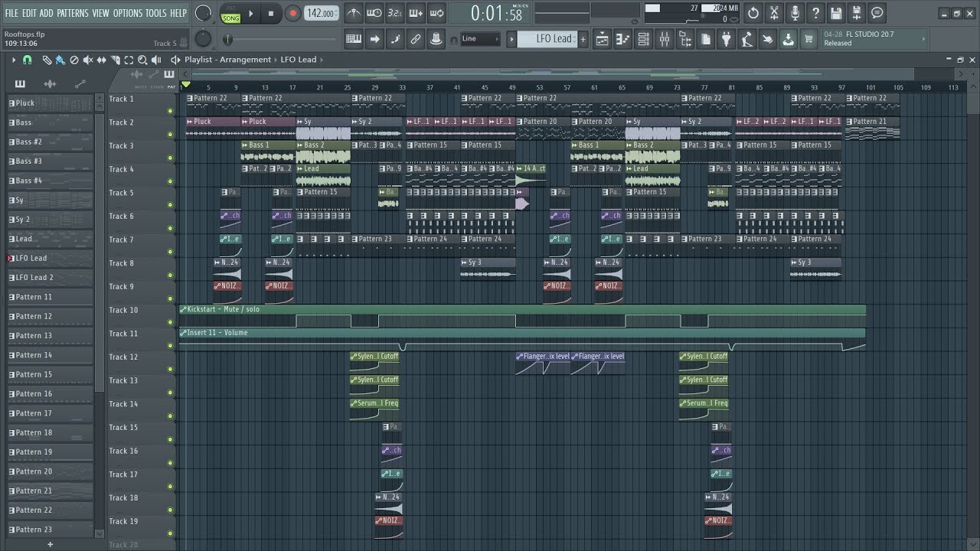Select the playlist Paint brush tool
This screenshot has width=980, height=551.
pyautogui.click(x=60, y=60)
